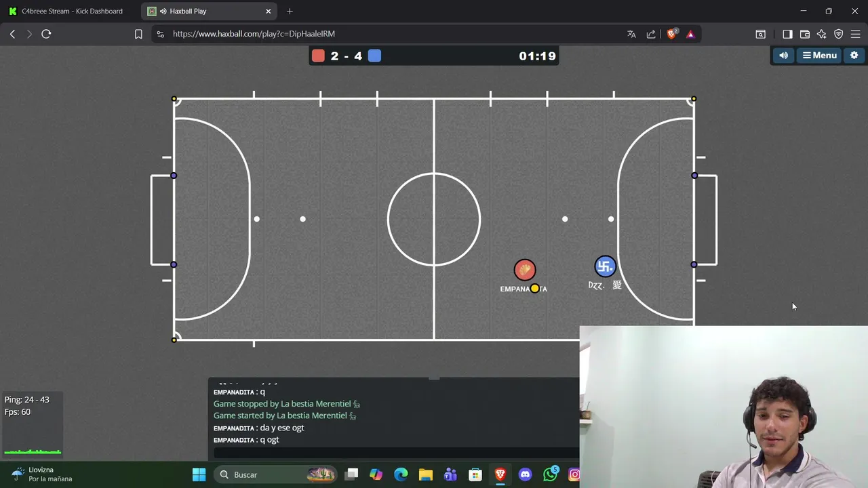Image resolution: width=868 pixels, height=488 pixels.
Task: Click the blue team color square
Action: coord(374,56)
